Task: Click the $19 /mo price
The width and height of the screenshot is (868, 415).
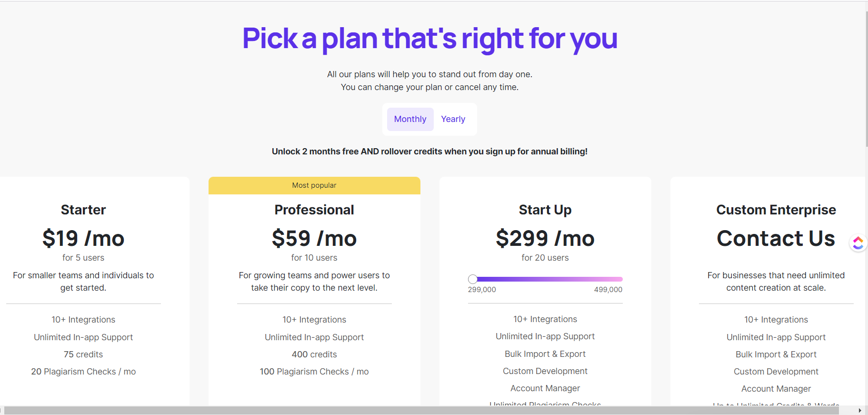Action: [x=83, y=238]
